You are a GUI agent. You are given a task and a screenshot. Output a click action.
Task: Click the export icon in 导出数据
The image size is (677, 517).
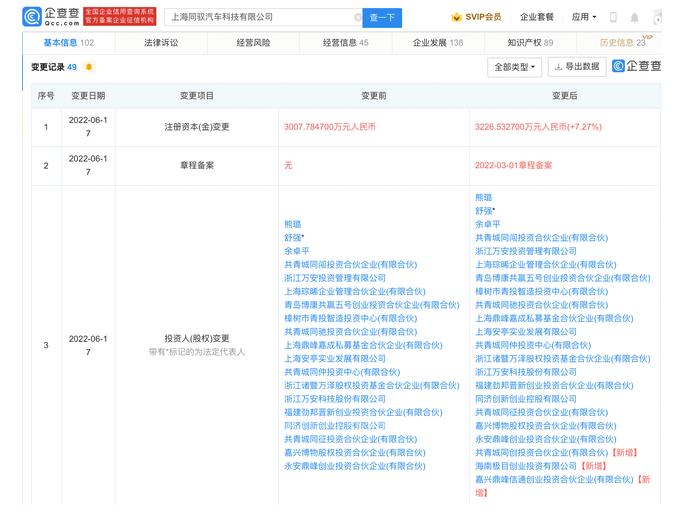[x=558, y=67]
